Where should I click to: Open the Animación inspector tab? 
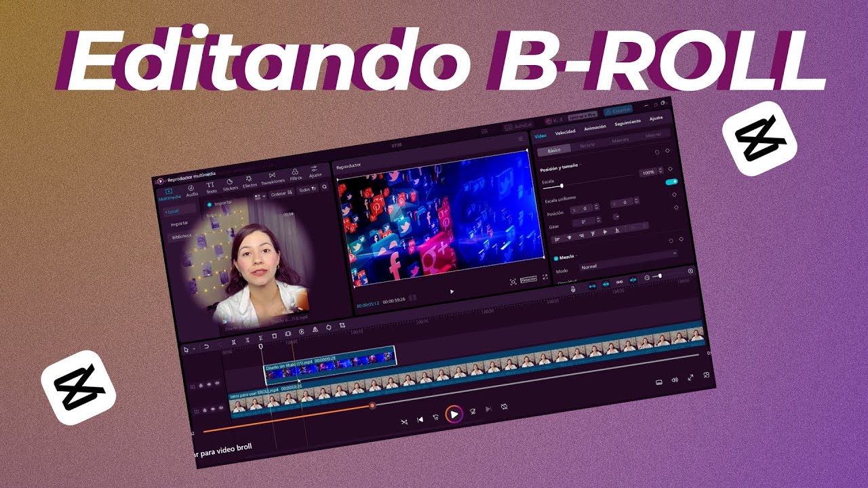[x=595, y=127]
